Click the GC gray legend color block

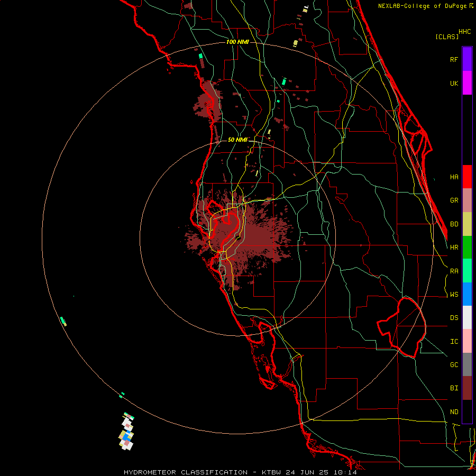point(467,364)
